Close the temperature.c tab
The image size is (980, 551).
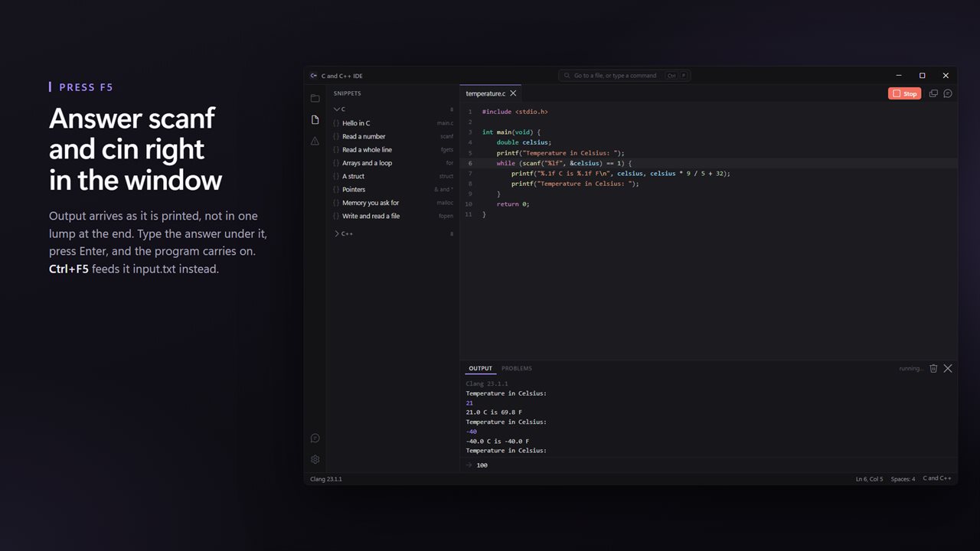point(513,93)
